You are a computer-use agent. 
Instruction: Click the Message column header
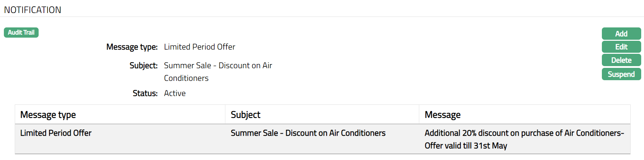442,115
